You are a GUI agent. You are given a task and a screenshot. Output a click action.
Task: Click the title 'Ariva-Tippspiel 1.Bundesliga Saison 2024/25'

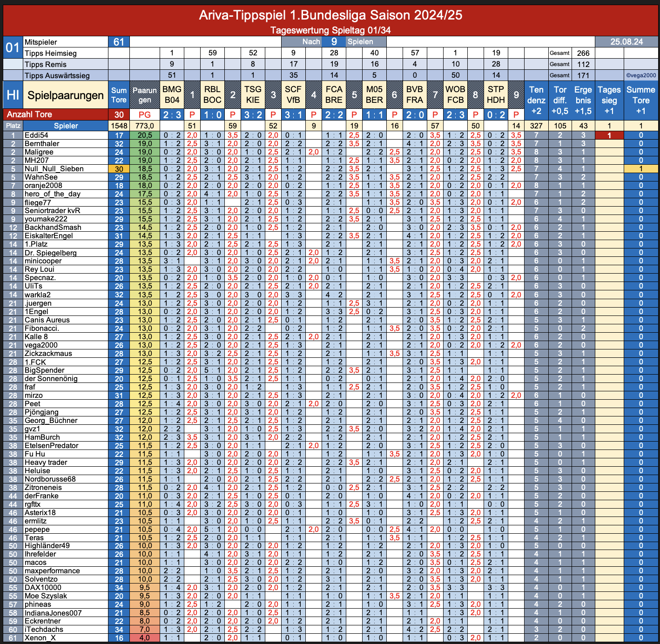point(330,15)
